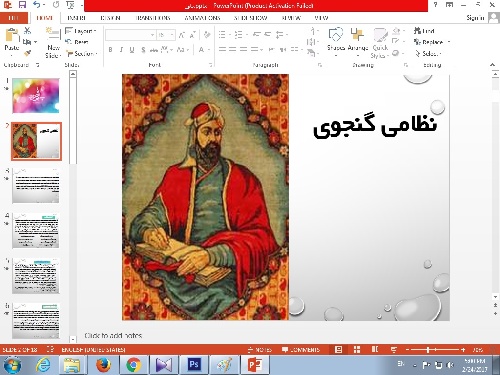This screenshot has height=375, width=500.
Task: Click the Sign in link
Action: tap(475, 18)
